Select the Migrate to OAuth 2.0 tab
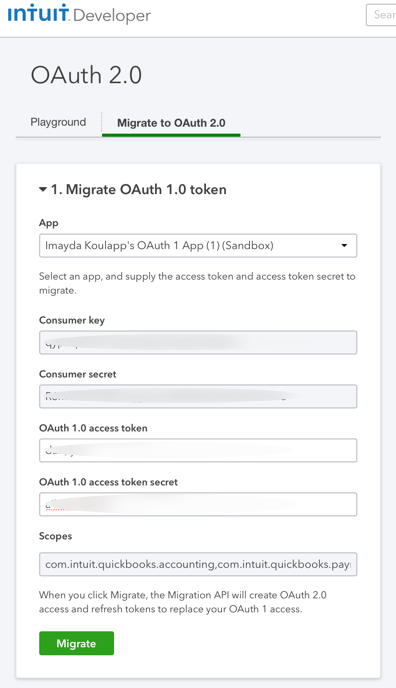Image resolution: width=396 pixels, height=688 pixels. tap(171, 123)
